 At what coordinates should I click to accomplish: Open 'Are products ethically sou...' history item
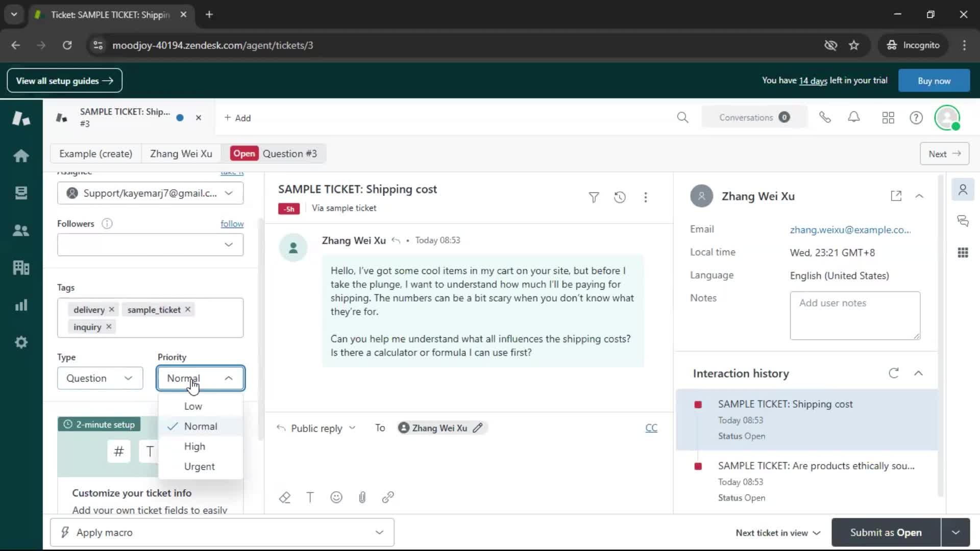coord(806,482)
